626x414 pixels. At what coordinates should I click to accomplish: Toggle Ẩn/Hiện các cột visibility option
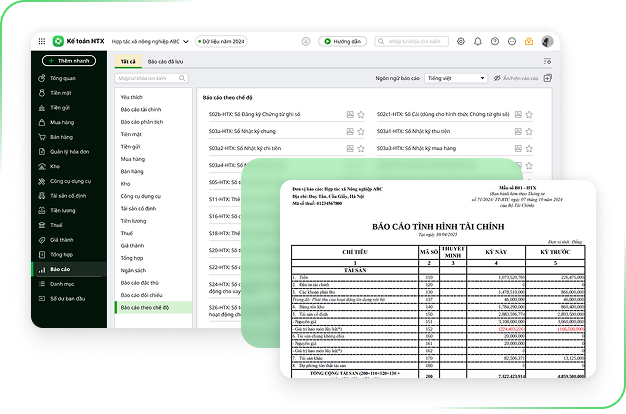pos(516,77)
